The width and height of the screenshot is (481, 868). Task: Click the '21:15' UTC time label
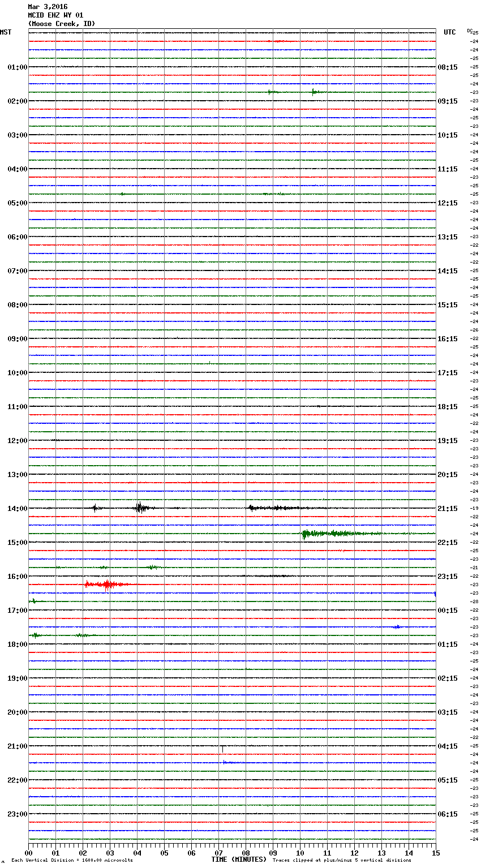point(448,509)
